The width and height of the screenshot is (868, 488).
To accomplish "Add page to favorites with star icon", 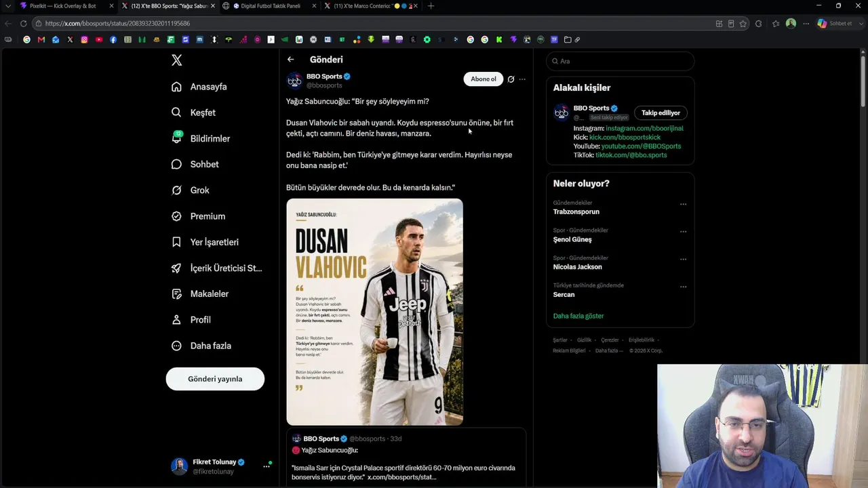I will point(743,24).
